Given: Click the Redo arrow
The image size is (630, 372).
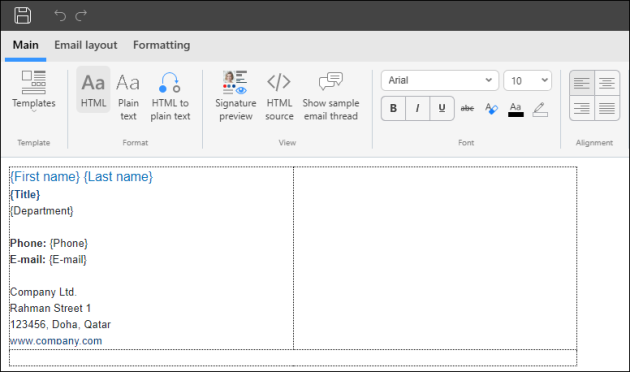Looking at the screenshot, I should coord(82,16).
